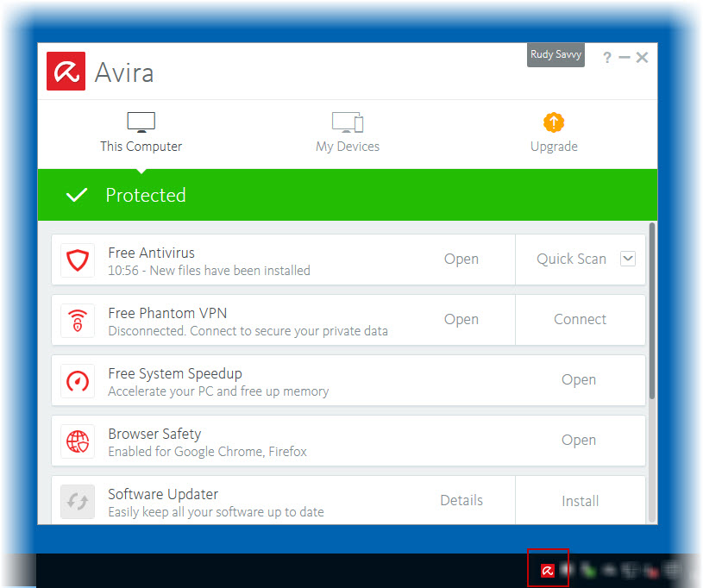Click the Browser Safety globe icon
703x588 pixels.
(x=78, y=441)
